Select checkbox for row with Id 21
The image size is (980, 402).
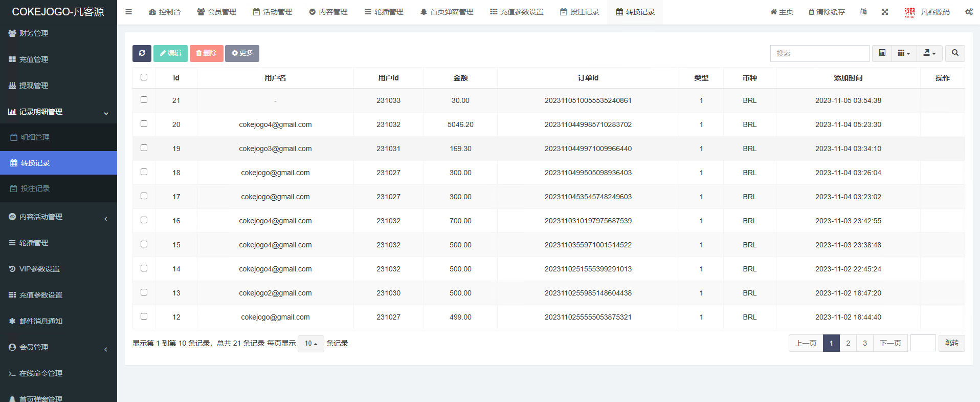(x=144, y=100)
